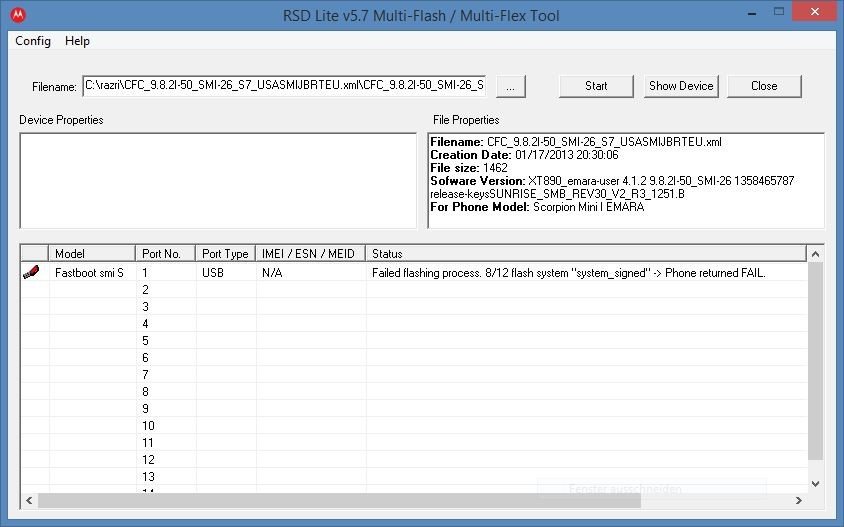The image size is (844, 527).
Task: Click the horizontal scroll left arrow
Action: (29, 501)
